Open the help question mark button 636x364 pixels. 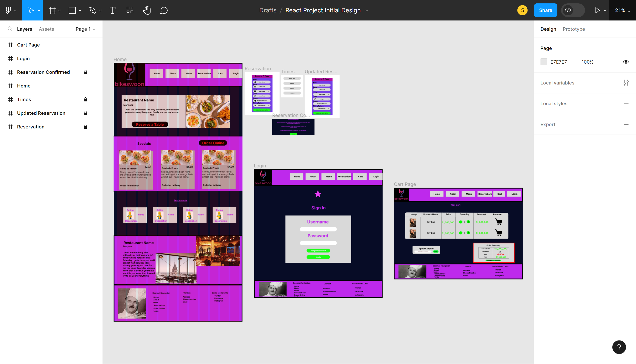619,347
